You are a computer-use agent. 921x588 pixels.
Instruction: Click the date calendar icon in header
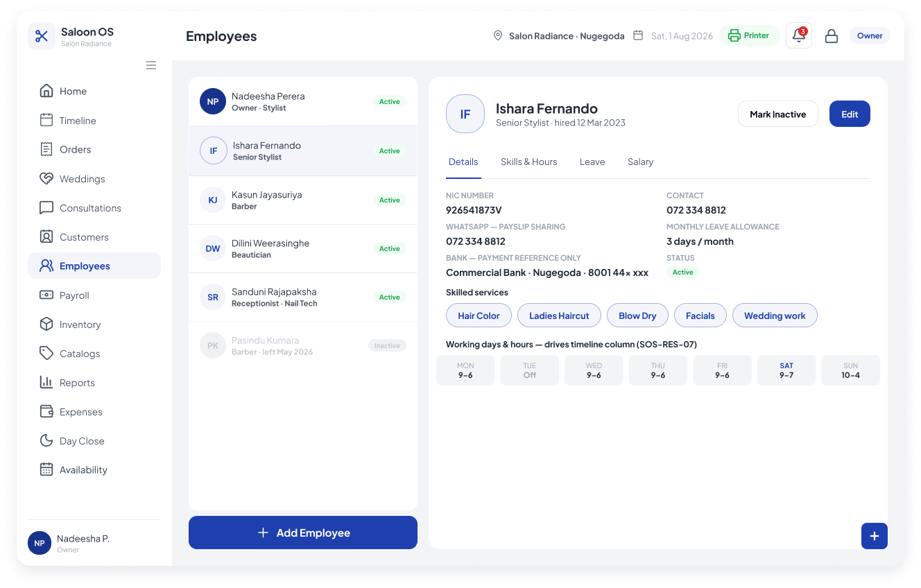point(638,35)
